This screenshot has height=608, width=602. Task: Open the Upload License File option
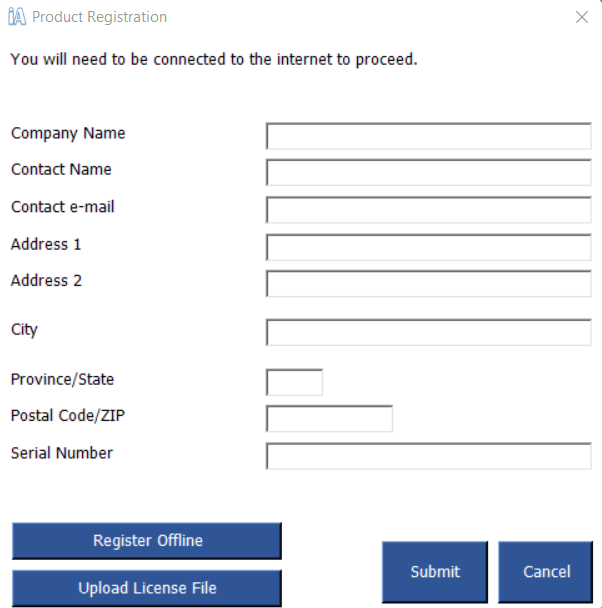point(147,588)
